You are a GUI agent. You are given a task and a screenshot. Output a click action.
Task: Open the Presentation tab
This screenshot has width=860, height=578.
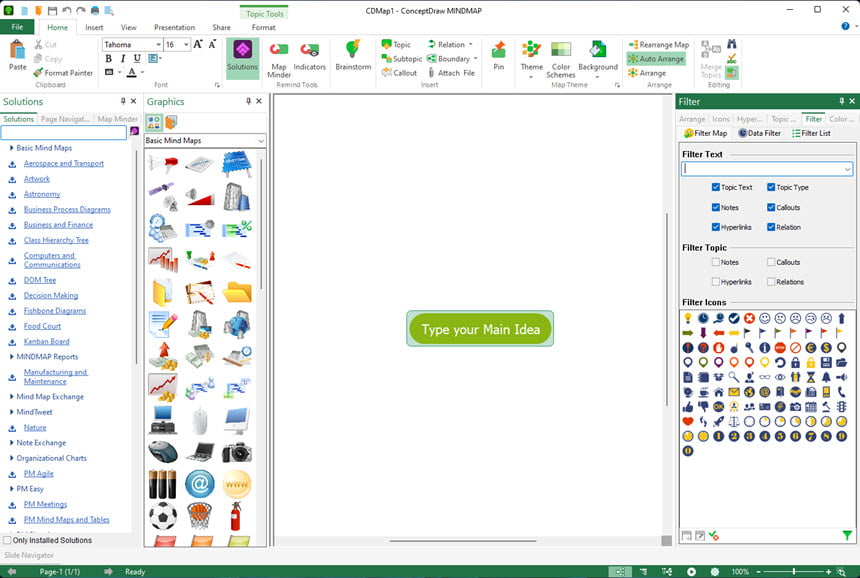click(x=174, y=27)
